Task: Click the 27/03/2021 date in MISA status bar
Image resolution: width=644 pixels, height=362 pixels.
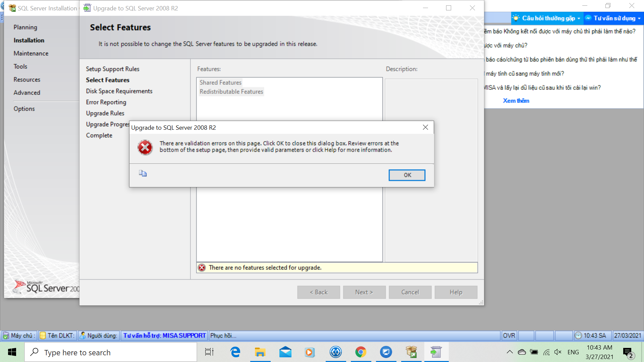Action: coord(628,336)
